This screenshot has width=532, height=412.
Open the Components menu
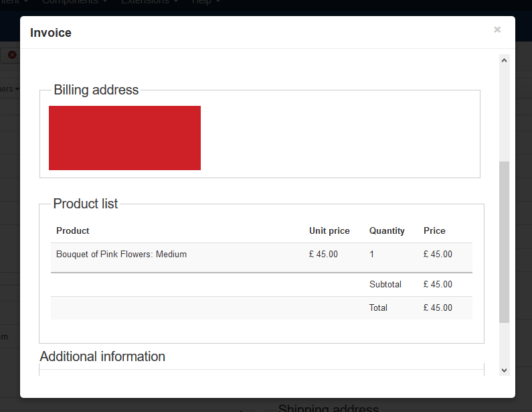click(x=74, y=2)
